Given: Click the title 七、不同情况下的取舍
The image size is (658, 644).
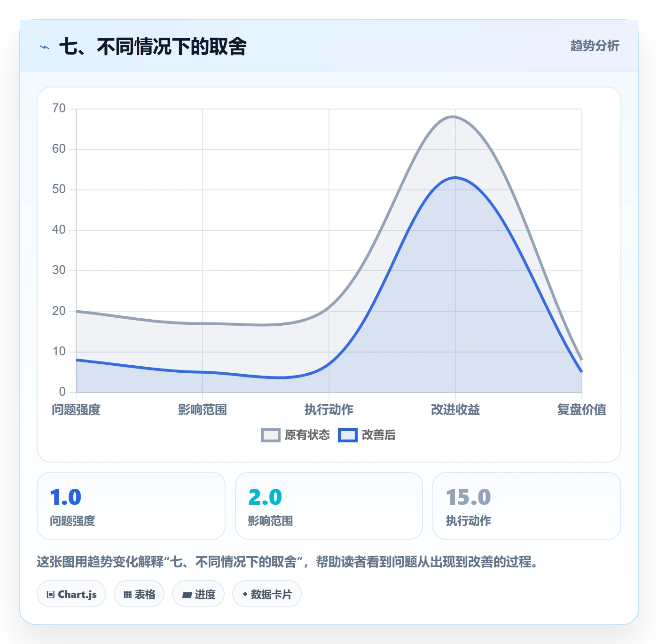Looking at the screenshot, I should point(153,47).
